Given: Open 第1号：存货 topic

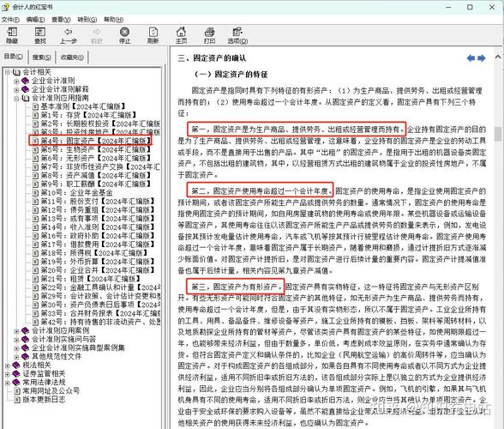Looking at the screenshot, I should pos(88,115).
